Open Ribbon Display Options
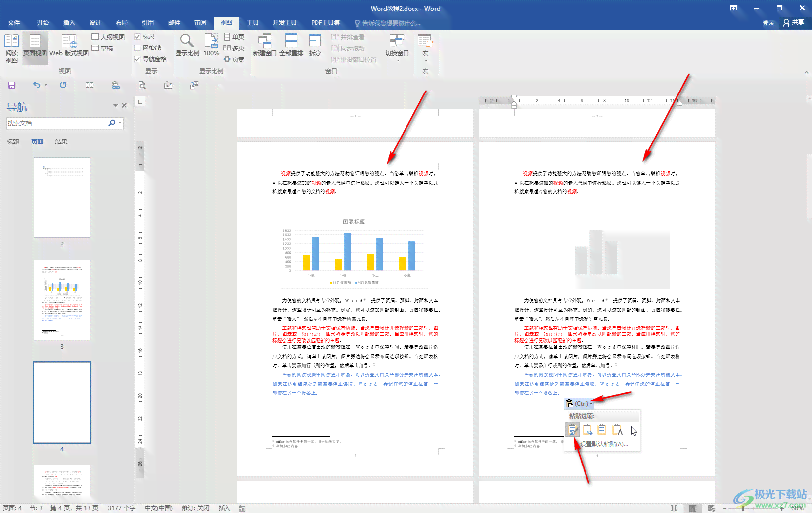812x513 pixels. click(x=734, y=8)
